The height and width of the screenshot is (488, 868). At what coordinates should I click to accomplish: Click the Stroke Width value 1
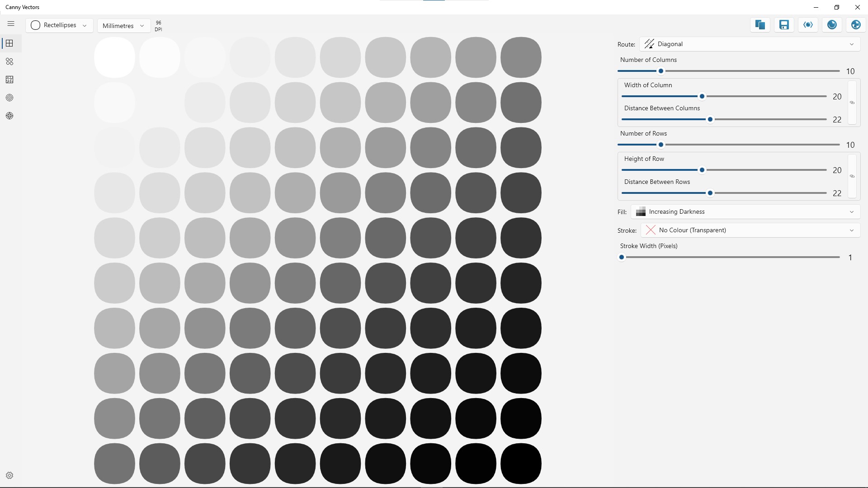(x=850, y=258)
